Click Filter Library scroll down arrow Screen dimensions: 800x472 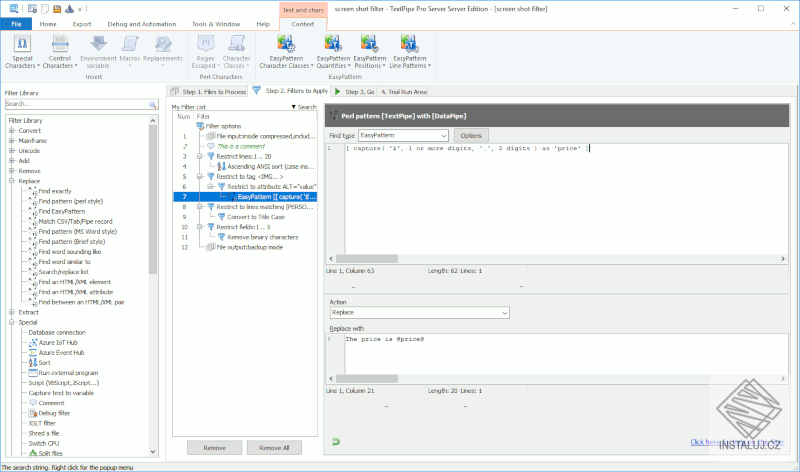click(x=153, y=452)
